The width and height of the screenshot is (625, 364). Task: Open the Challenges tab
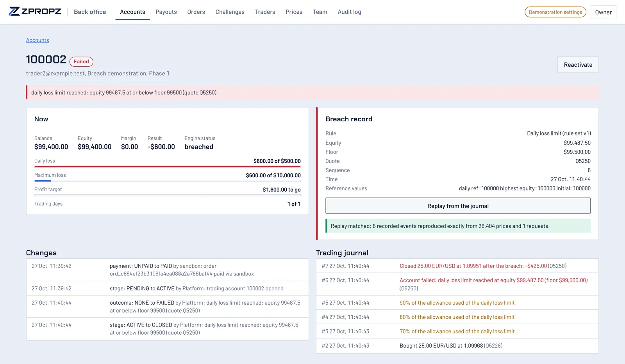point(230,12)
